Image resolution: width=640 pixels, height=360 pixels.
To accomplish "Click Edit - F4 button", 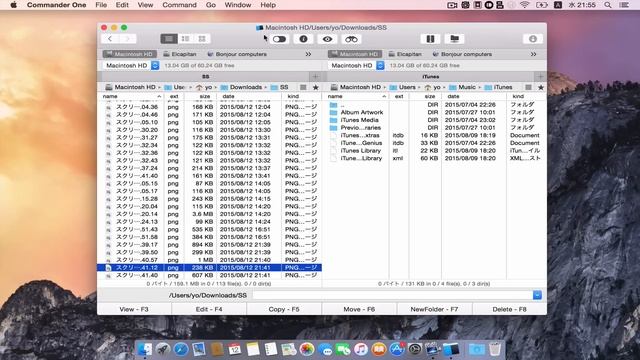I will click(x=209, y=309).
